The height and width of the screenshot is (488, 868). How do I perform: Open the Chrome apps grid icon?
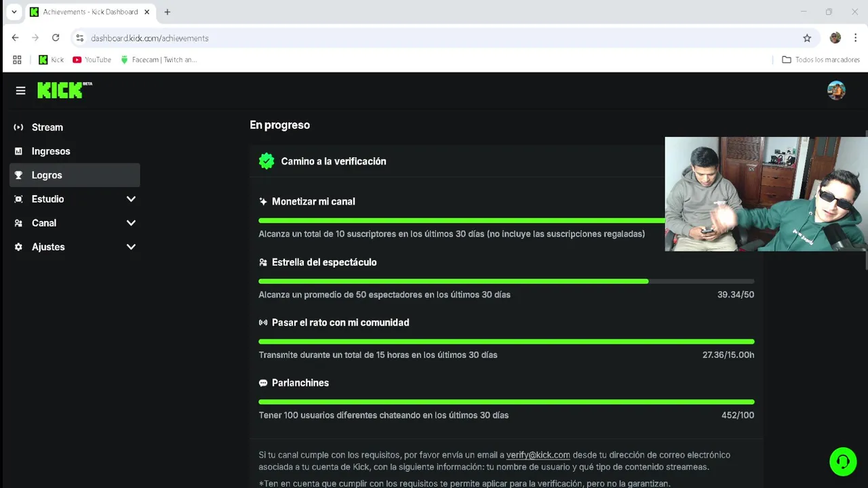tap(17, 60)
